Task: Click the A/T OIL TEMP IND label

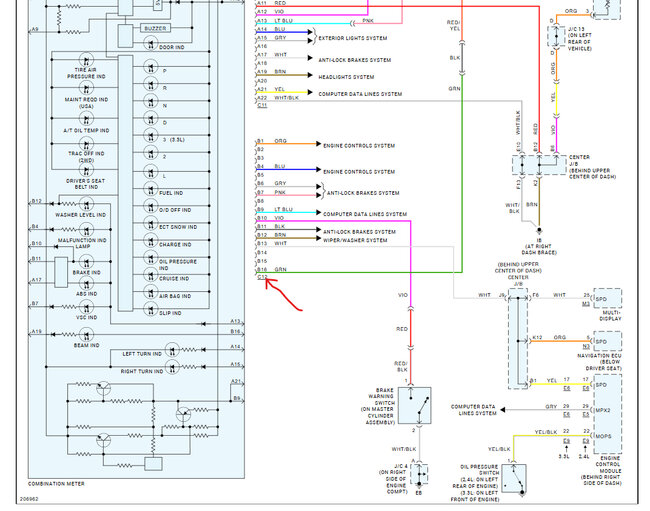Action: click(86, 130)
